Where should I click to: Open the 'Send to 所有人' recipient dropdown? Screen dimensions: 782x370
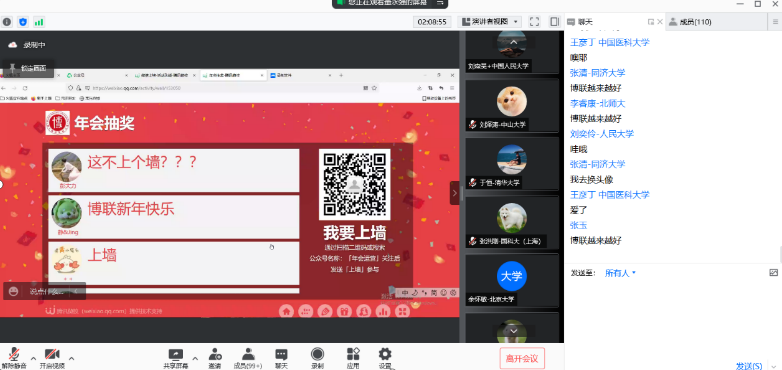[x=620, y=273]
